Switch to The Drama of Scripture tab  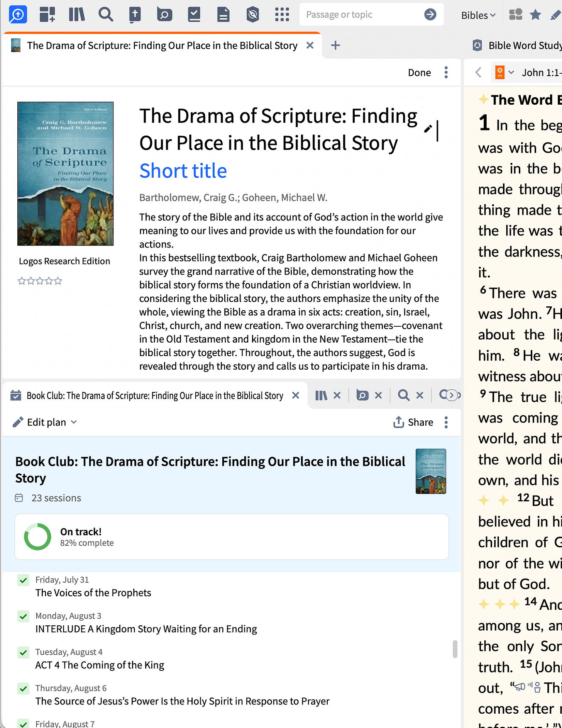tap(162, 46)
